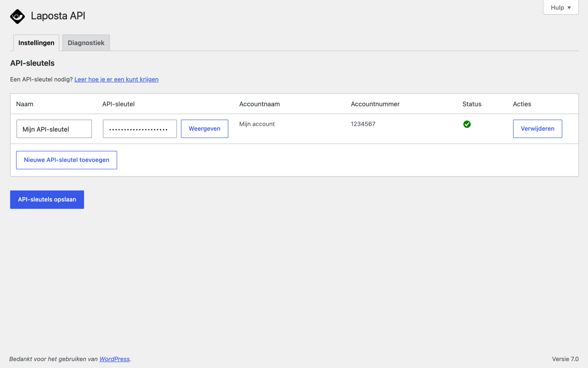The image size is (588, 368).
Task: Focus the masked API-sleutel field
Action: coord(140,129)
